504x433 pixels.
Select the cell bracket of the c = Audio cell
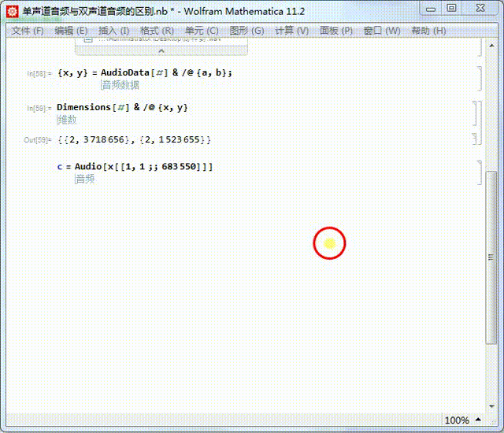tap(480, 172)
